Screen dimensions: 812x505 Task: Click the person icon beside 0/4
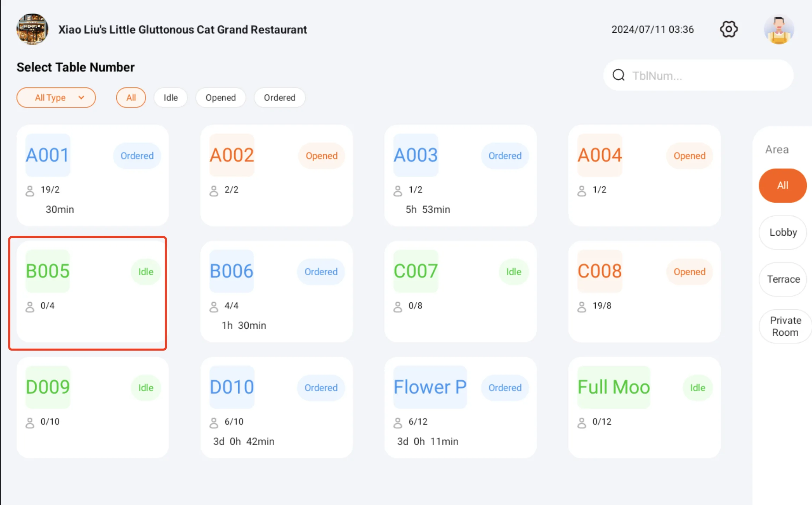coord(30,307)
